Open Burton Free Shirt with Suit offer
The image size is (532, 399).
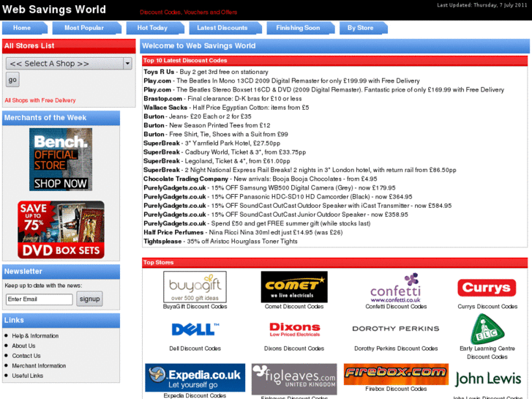tap(216, 135)
